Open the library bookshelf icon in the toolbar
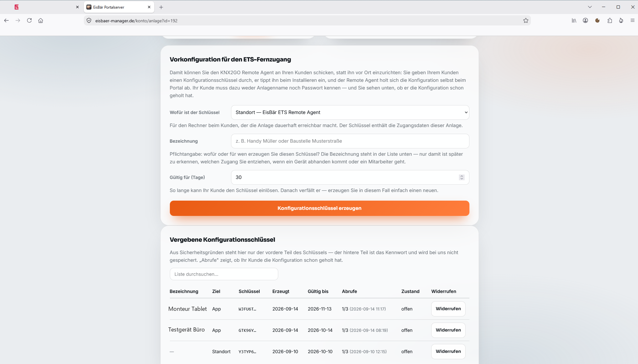 point(574,20)
